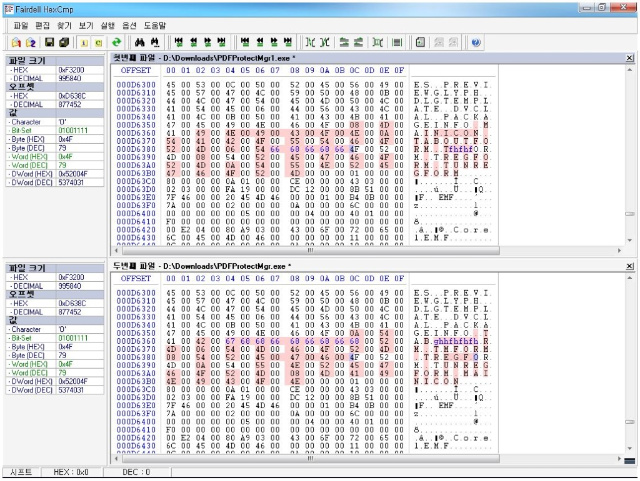Click the OFFSET column header in second pane
The height and width of the screenshot is (481, 640).
(136, 278)
